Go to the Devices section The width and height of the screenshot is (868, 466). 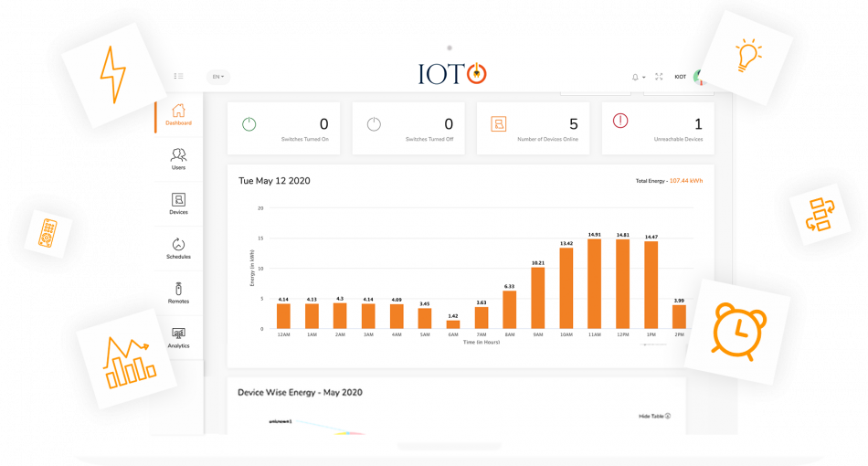[178, 204]
